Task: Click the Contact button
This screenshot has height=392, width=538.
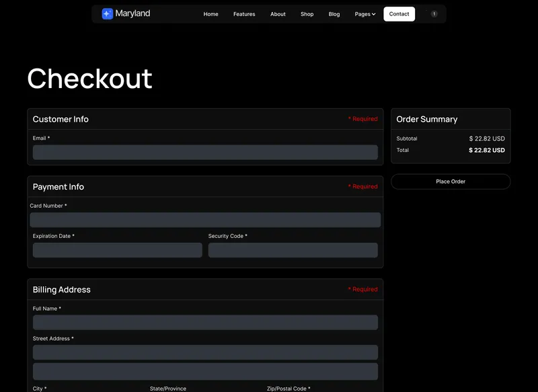Action: point(399,13)
